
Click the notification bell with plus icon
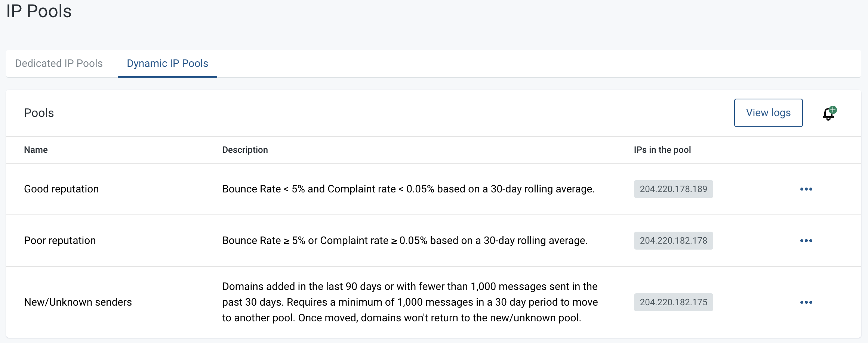[x=829, y=113]
